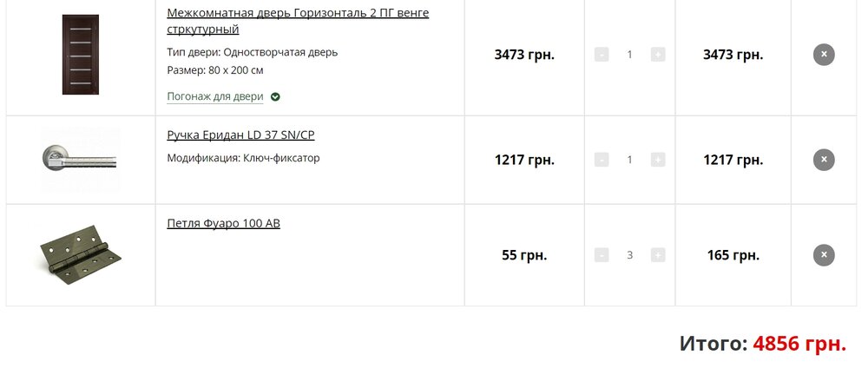Click the door quantity field showing 1
This screenshot has width=868, height=368.
tap(630, 55)
